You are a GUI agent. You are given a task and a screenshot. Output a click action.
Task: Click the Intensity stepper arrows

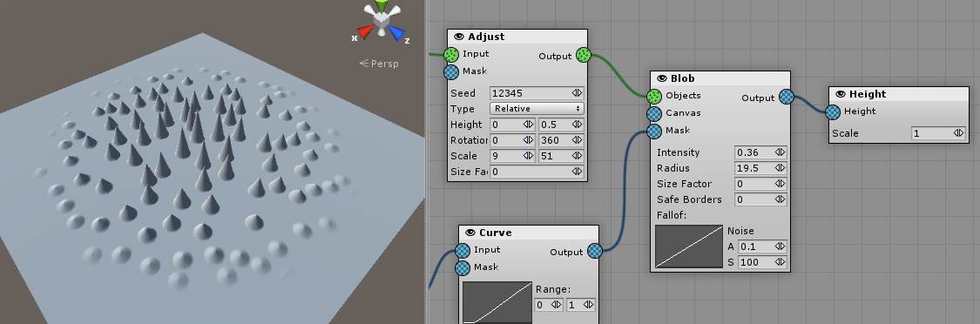click(x=780, y=152)
